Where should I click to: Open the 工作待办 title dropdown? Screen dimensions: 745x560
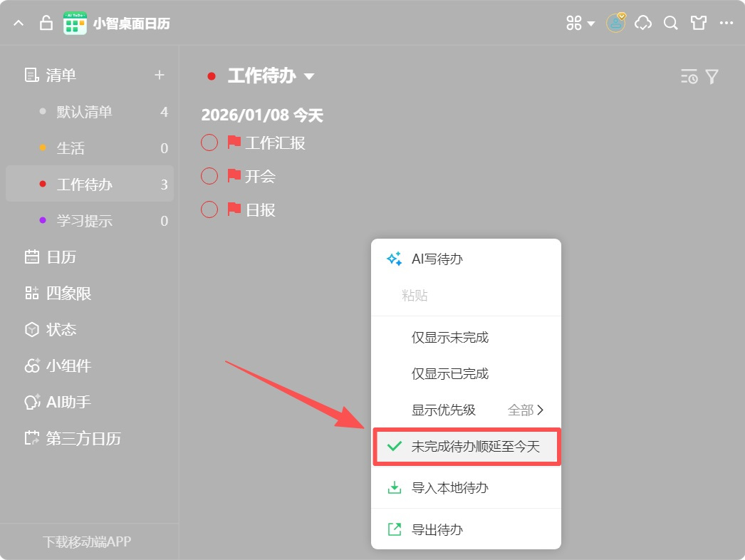(310, 76)
